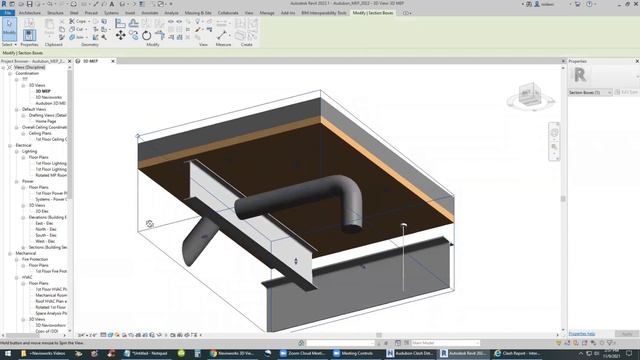The image size is (640, 360).
Task: Click the section box rotate grip
Action: coord(150,224)
